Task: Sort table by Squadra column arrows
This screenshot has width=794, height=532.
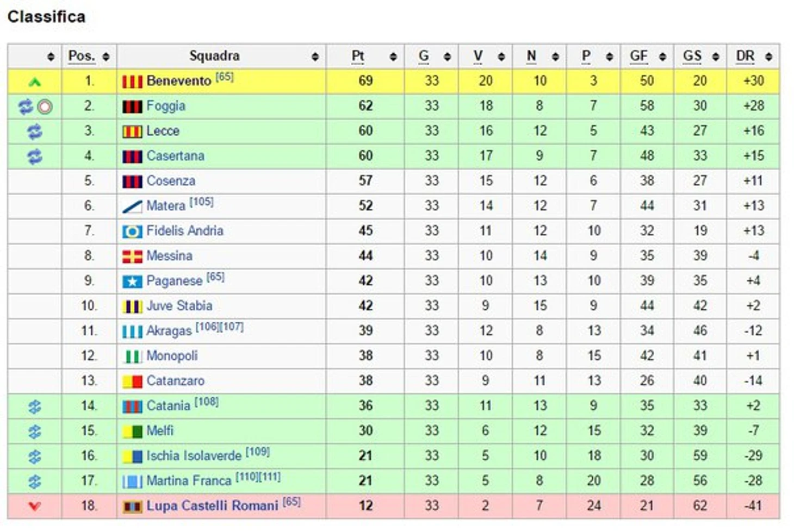Action: pyautogui.click(x=315, y=57)
